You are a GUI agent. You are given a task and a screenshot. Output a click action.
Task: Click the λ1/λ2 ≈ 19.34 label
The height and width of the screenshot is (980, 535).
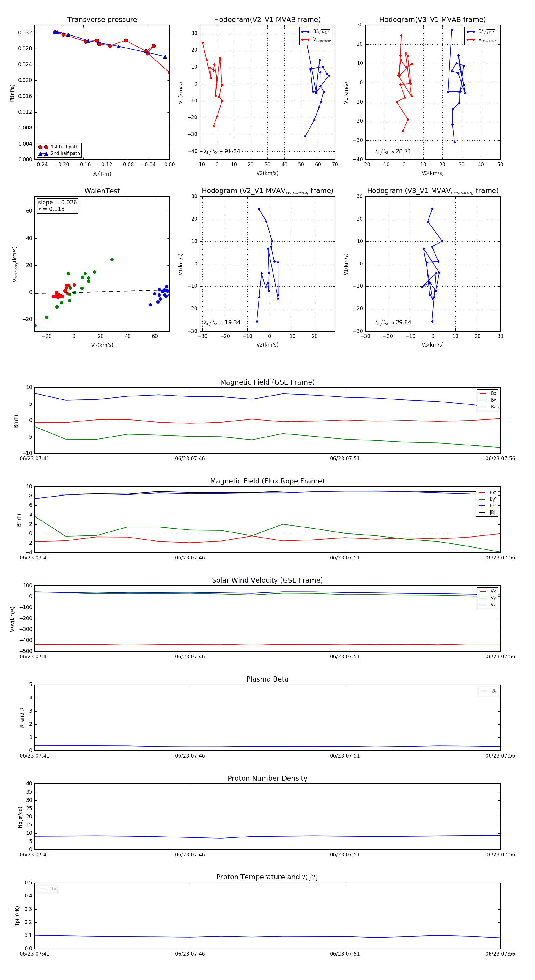coord(222,323)
